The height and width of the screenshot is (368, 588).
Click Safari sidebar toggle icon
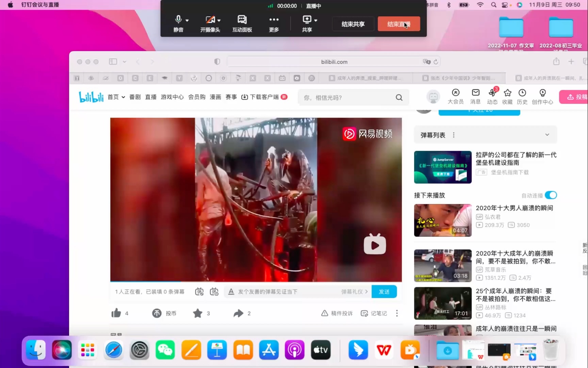point(113,62)
